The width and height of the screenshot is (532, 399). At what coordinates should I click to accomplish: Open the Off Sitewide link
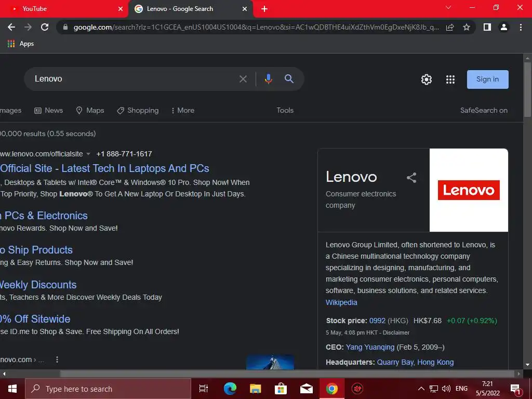click(x=35, y=319)
